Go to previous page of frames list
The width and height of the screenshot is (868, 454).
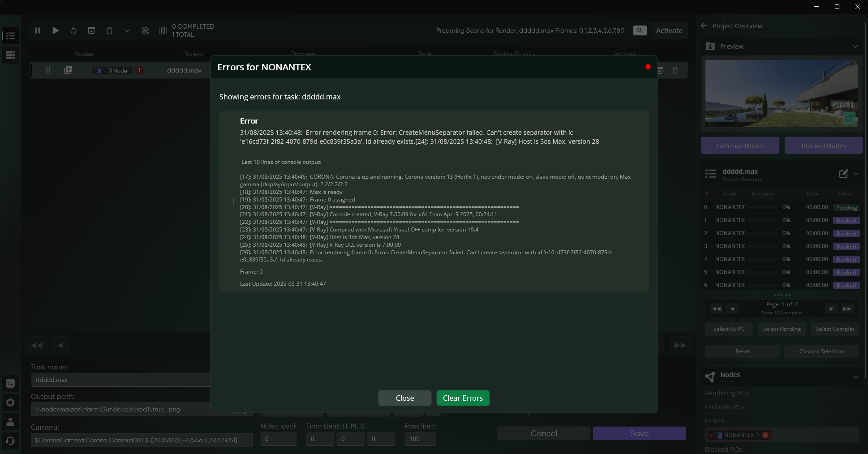(x=732, y=308)
